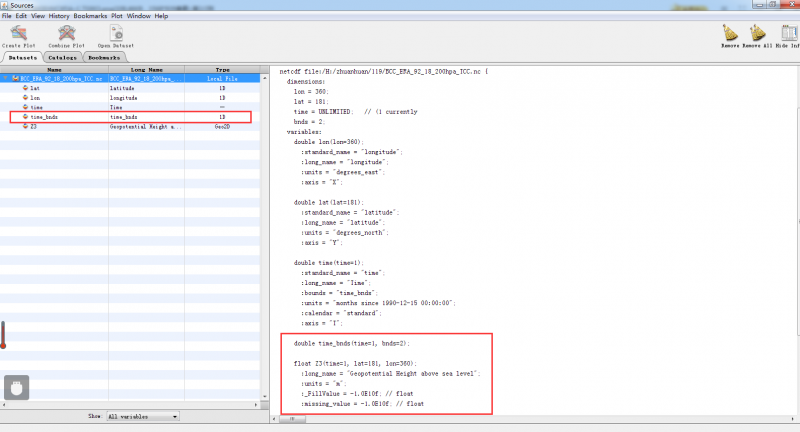The height and width of the screenshot is (432, 800).
Task: Select the time_bnds variable row
Action: click(45, 117)
